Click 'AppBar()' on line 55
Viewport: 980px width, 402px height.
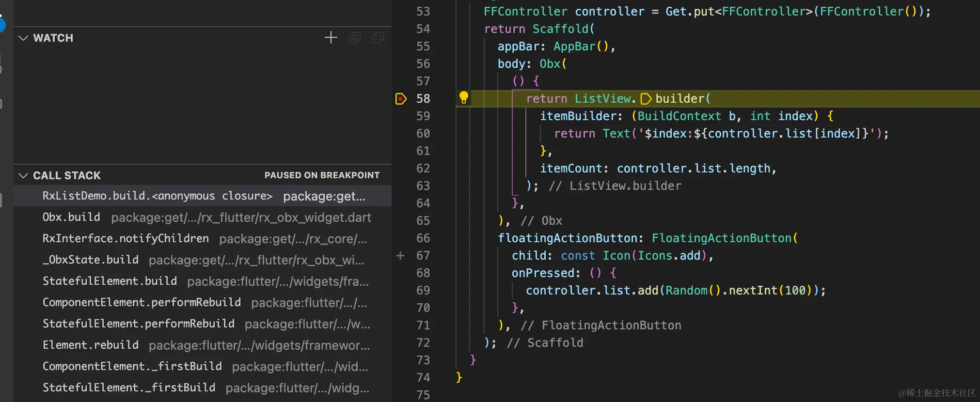pyautogui.click(x=581, y=46)
